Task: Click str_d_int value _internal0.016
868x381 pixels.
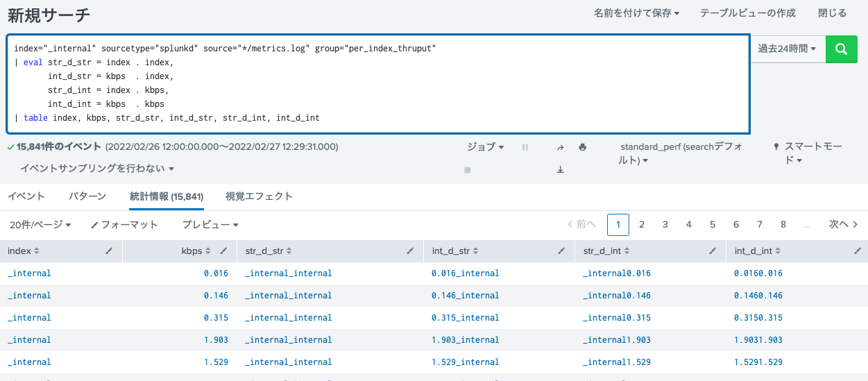Action: 617,273
